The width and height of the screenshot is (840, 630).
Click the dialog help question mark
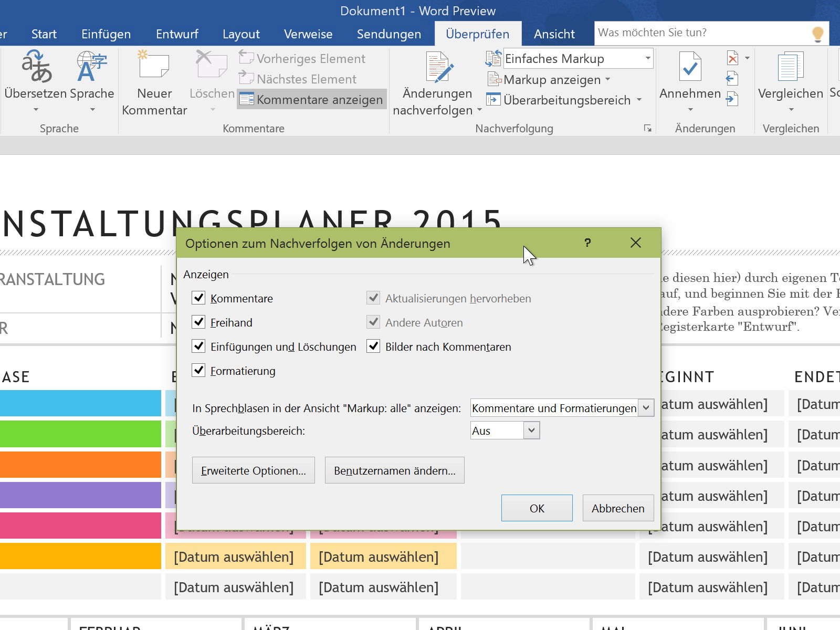click(587, 243)
